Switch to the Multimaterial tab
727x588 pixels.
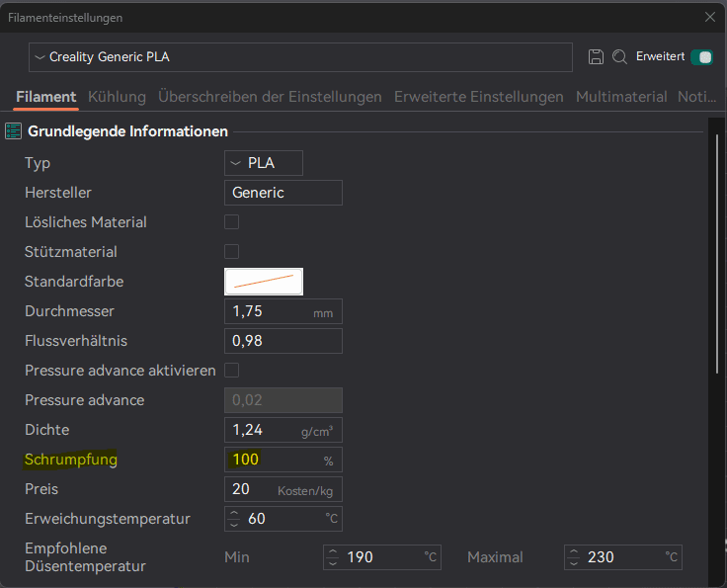621,97
